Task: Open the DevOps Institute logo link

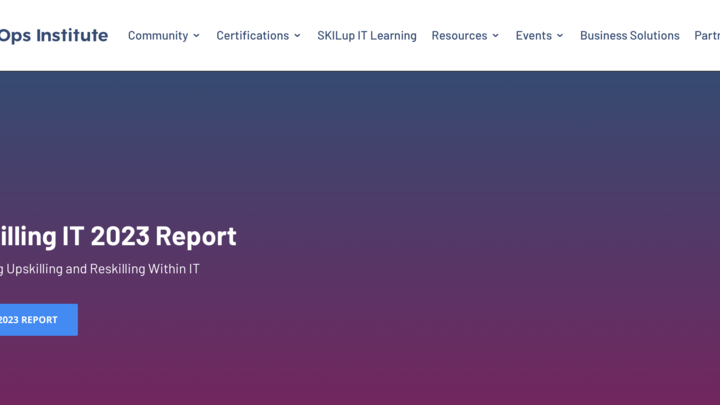Action: tap(54, 35)
